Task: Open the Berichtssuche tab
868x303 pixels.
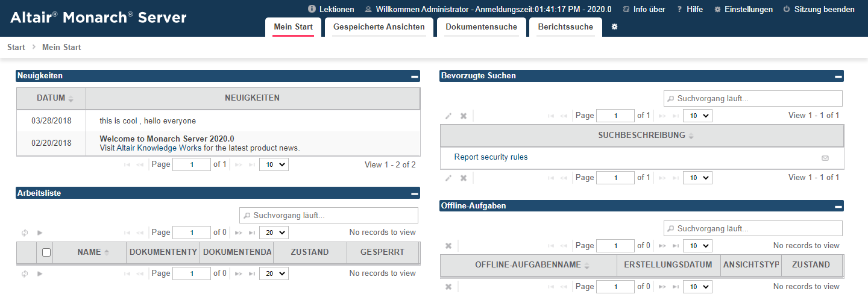Action: click(565, 27)
